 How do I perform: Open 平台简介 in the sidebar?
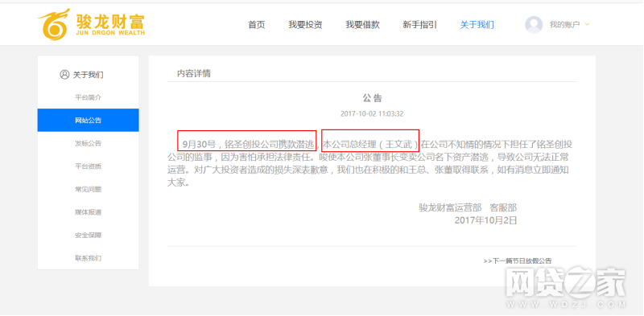(88, 97)
